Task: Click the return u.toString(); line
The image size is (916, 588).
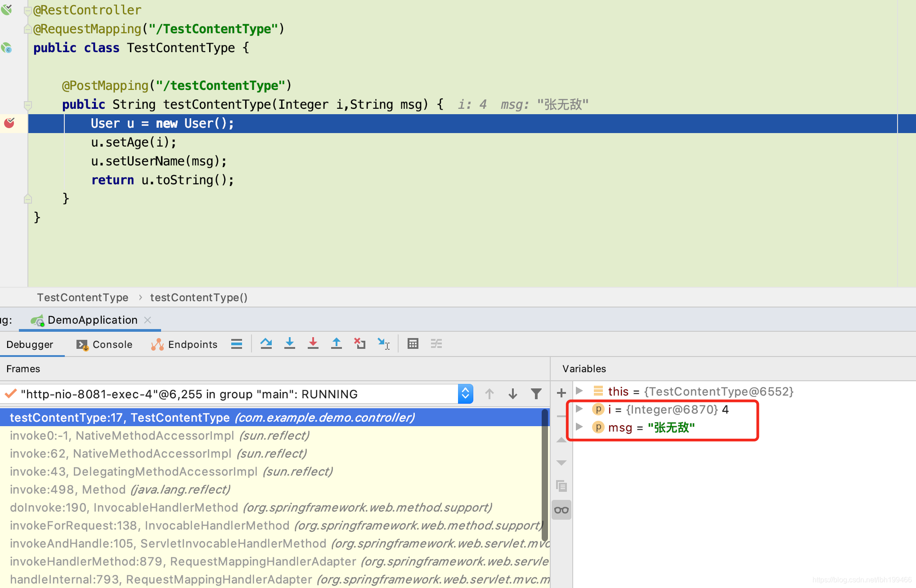Action: (x=162, y=180)
